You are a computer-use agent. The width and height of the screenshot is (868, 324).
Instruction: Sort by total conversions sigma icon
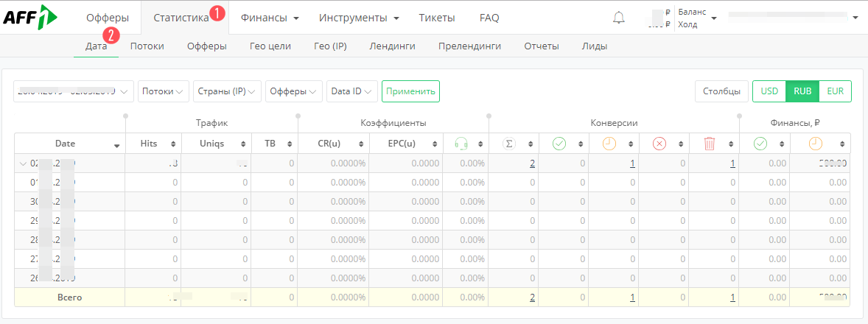click(508, 144)
